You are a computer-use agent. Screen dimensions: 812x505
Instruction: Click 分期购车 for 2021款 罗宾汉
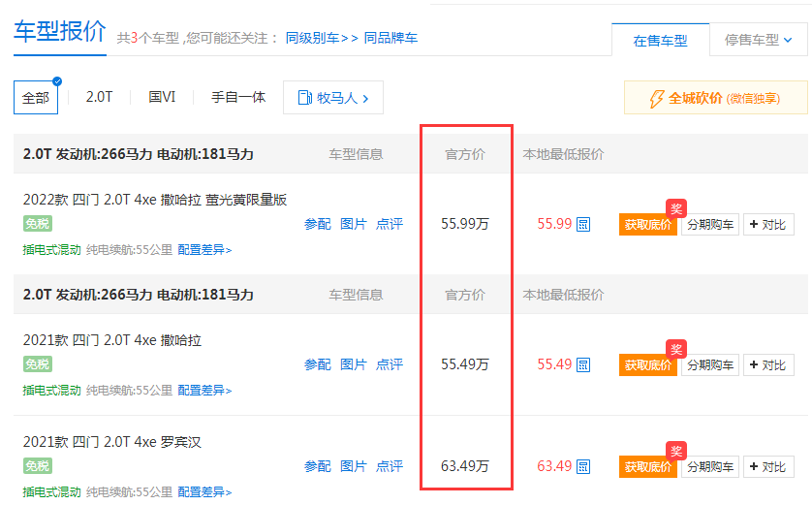(710, 466)
